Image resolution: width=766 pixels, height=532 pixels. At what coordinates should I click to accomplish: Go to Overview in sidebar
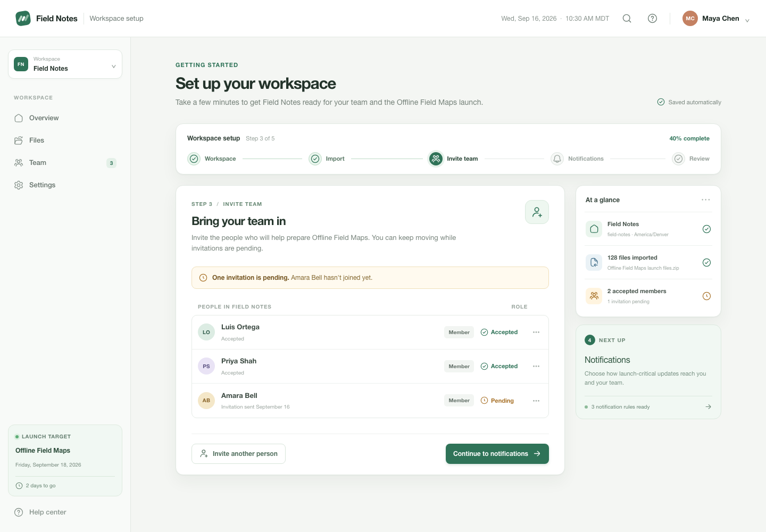coord(65,118)
